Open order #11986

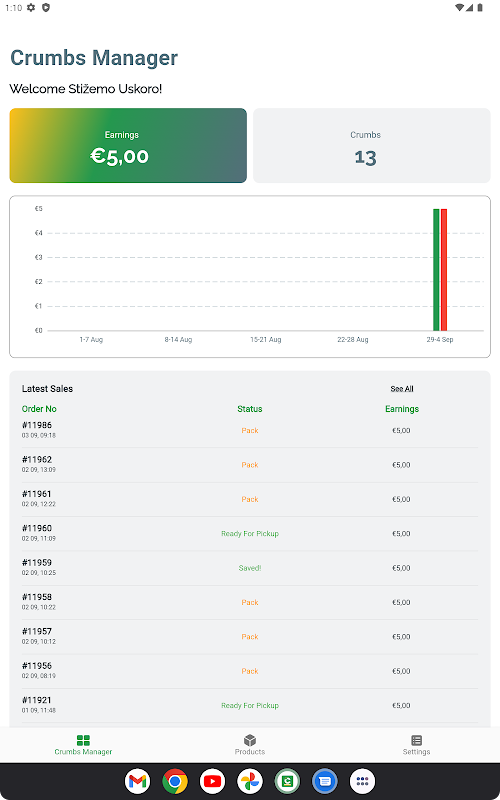click(250, 431)
